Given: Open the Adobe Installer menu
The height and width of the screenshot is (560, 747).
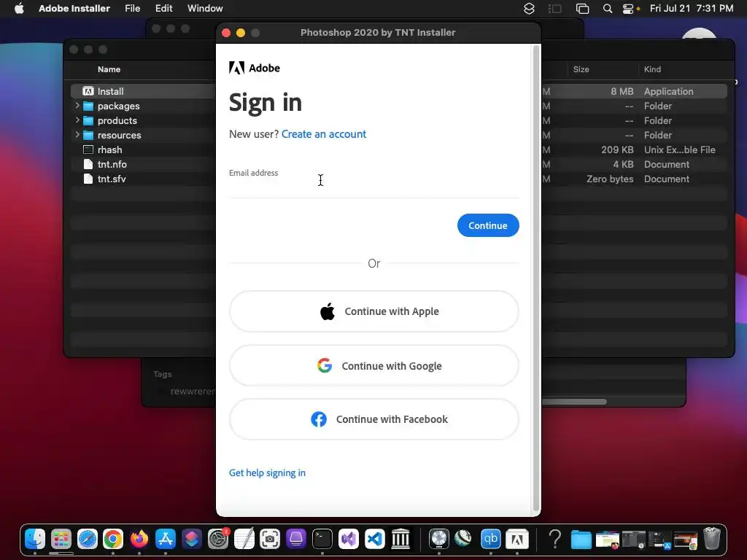Looking at the screenshot, I should (x=74, y=8).
